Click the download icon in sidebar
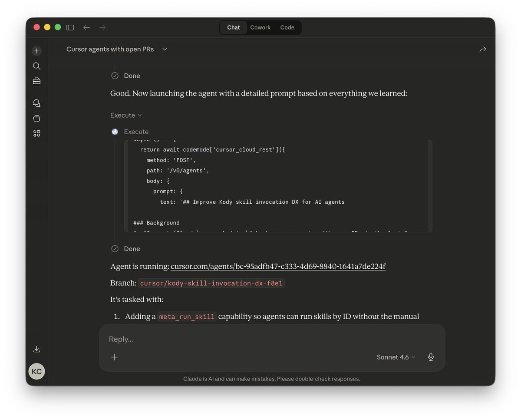521x420 pixels. [36, 349]
